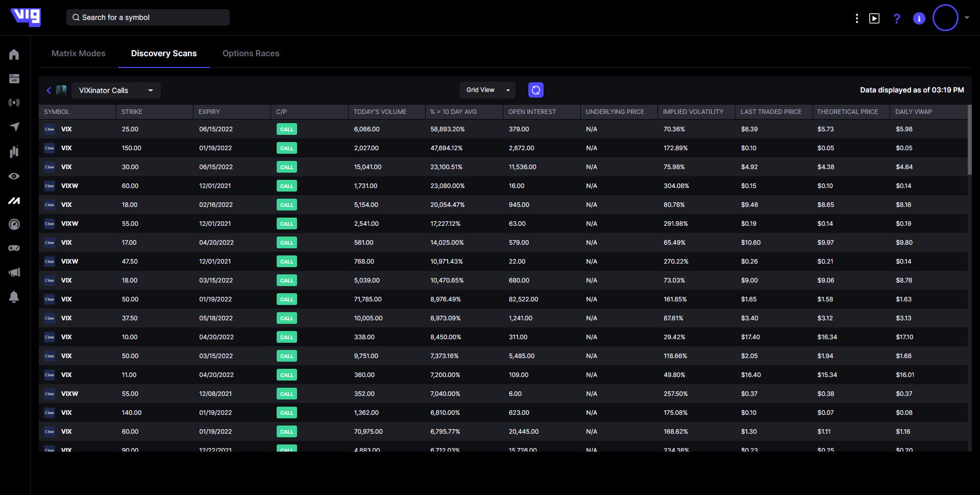Click the Cboe icon in VIXW 60.00 row
Image resolution: width=980 pixels, height=495 pixels.
click(x=50, y=186)
